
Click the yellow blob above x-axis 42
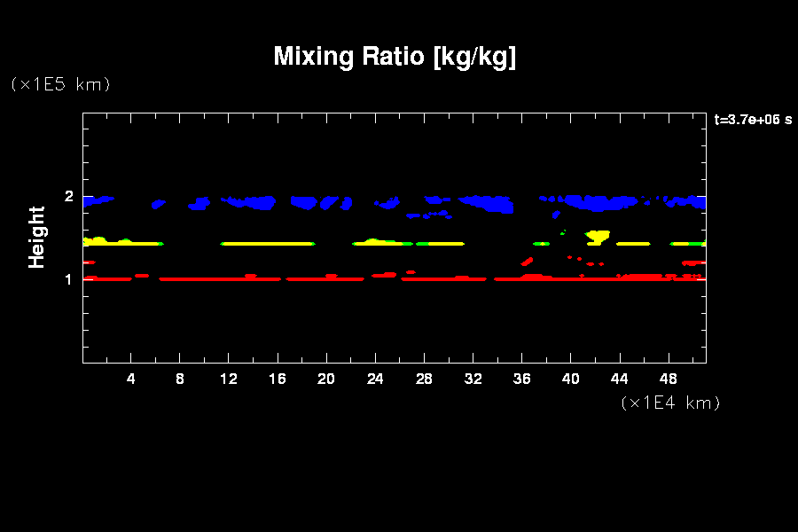(597, 236)
